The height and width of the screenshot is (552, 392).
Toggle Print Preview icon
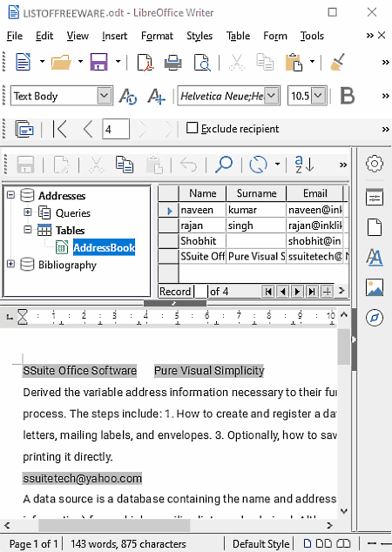202,63
